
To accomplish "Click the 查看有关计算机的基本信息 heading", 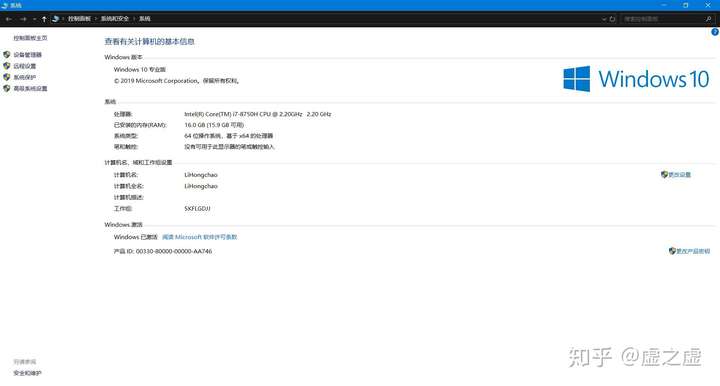I will tap(149, 42).
